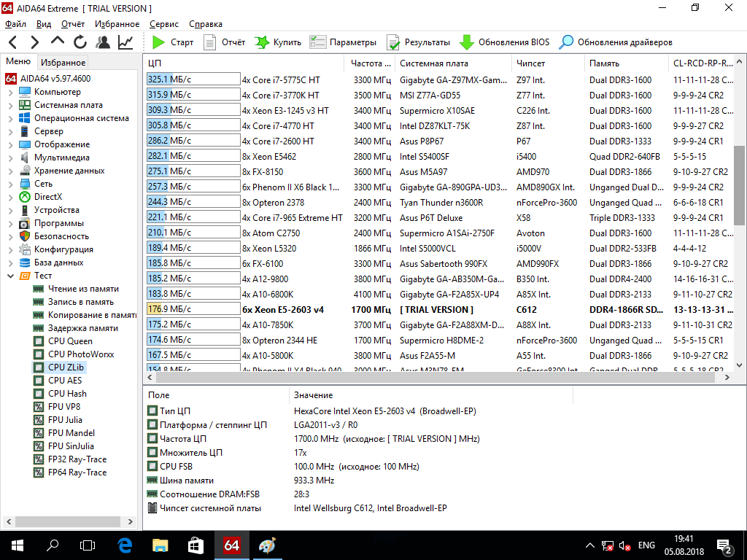Image resolution: width=747 pixels, height=560 pixels.
Task: Select the Копирование в памяти test
Action: (x=85, y=315)
